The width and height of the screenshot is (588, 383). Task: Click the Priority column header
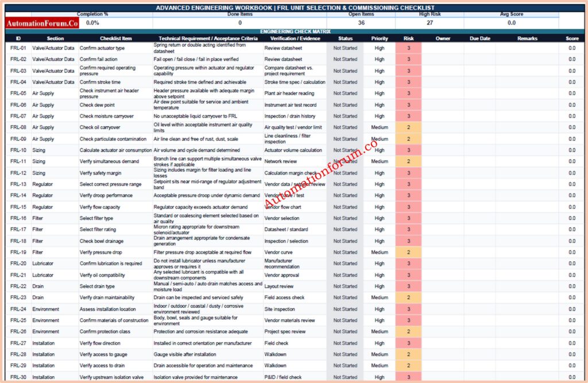[380, 38]
